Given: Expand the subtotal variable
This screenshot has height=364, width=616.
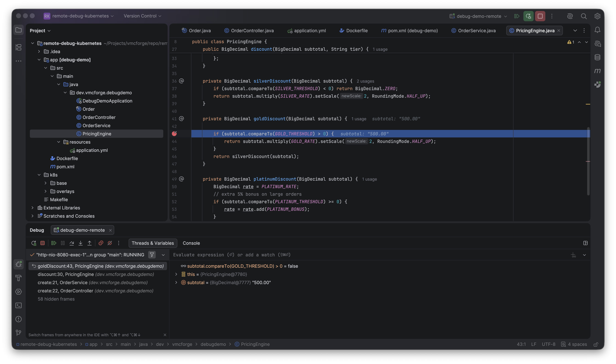Looking at the screenshot, I should tap(176, 283).
